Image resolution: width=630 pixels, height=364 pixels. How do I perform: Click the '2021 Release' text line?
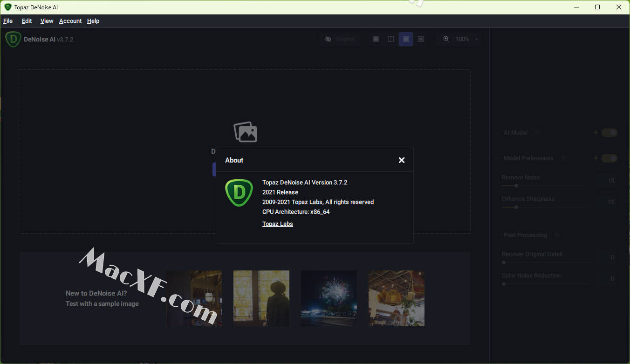280,192
